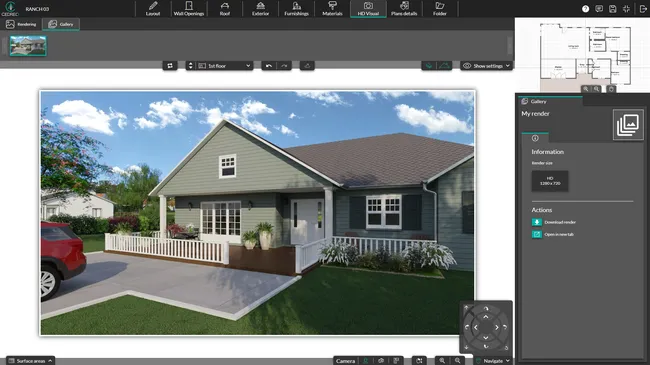Open the Materials paint roller tool
The image size is (650, 365).
(332, 9)
